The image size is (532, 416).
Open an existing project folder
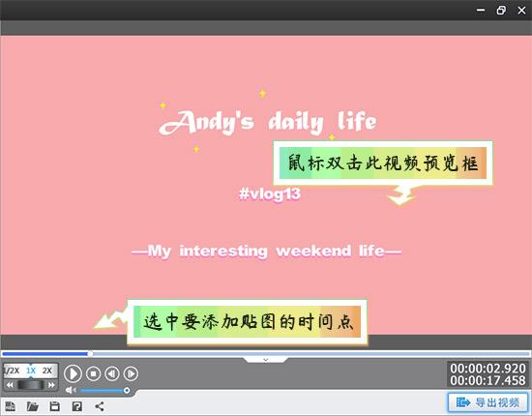33,405
